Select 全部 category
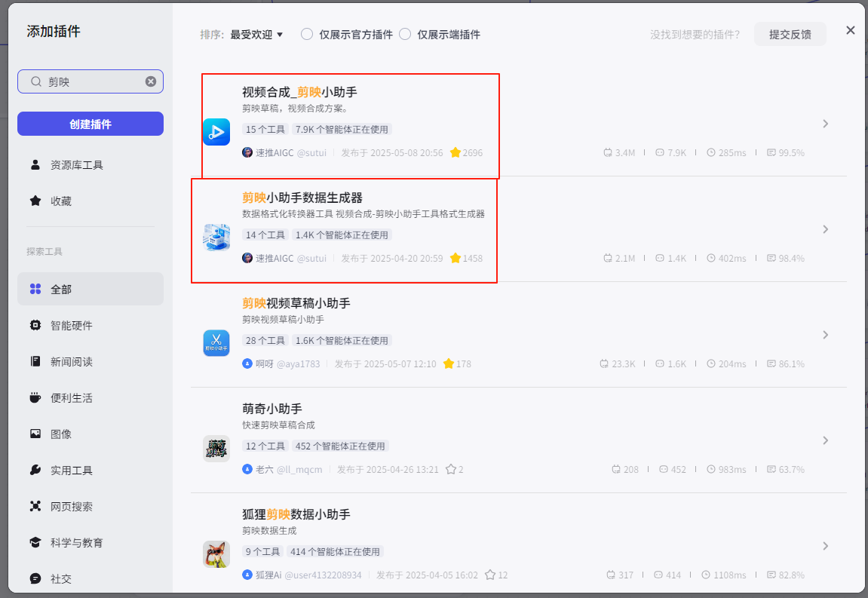The image size is (868, 598). (90, 289)
